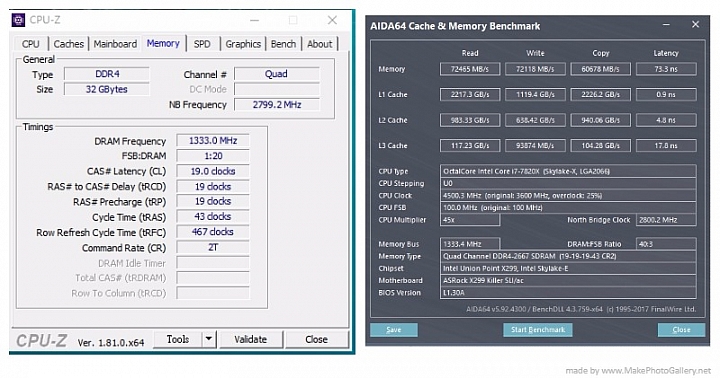The image size is (720, 378).
Task: Click Memory Write 72118 MB/s result
Action: tap(535, 69)
